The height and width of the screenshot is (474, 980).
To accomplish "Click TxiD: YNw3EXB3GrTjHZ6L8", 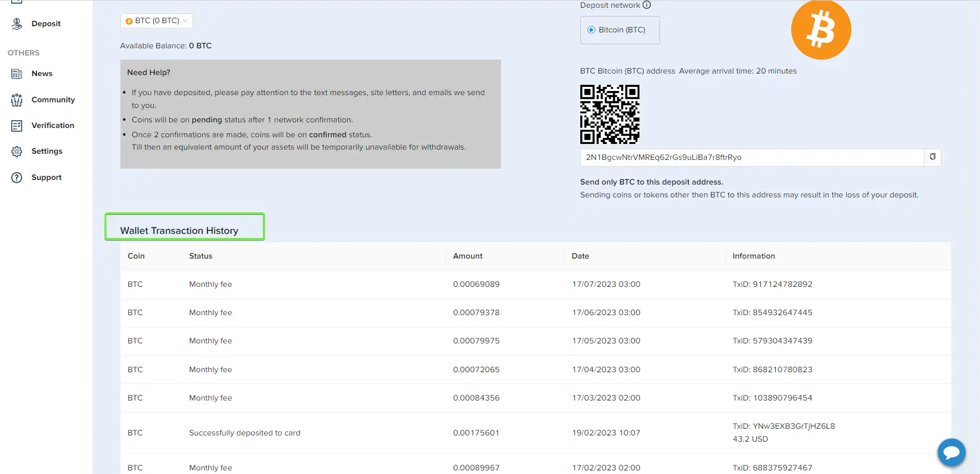I will tap(784, 426).
